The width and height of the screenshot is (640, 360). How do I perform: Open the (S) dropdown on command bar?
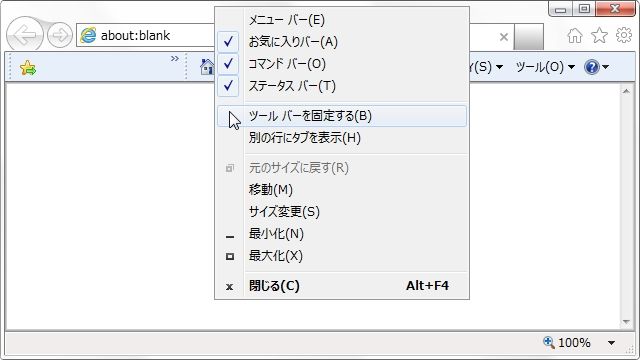(x=487, y=67)
